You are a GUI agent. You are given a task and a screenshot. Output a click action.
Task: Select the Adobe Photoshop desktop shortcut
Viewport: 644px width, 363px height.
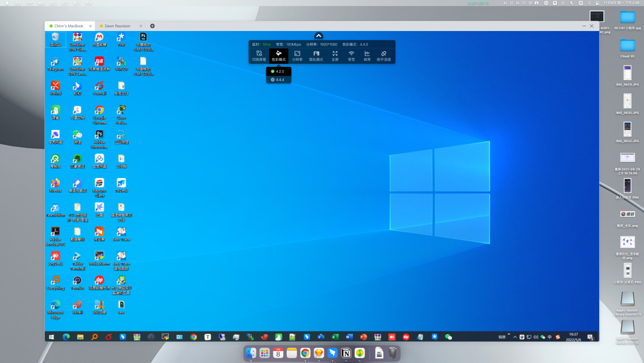pos(100,139)
